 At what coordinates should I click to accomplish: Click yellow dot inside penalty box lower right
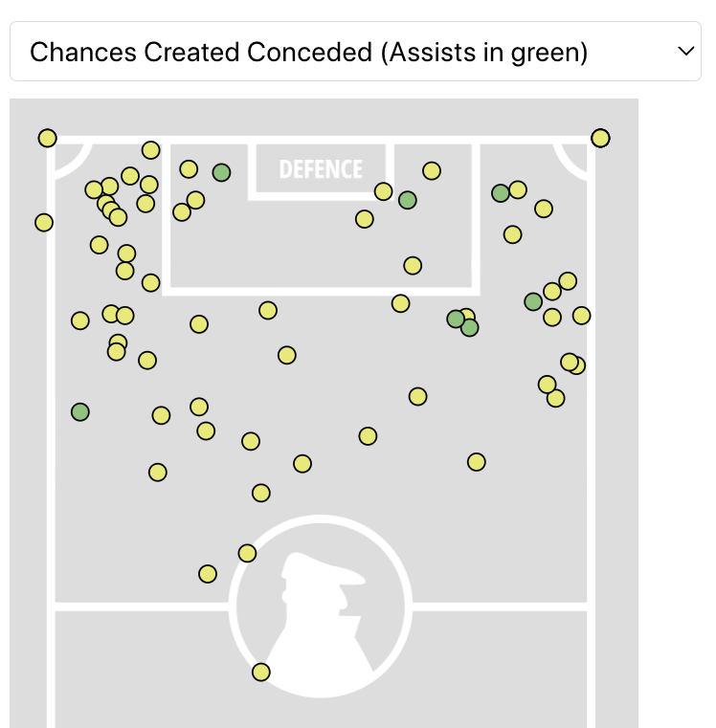tap(413, 265)
